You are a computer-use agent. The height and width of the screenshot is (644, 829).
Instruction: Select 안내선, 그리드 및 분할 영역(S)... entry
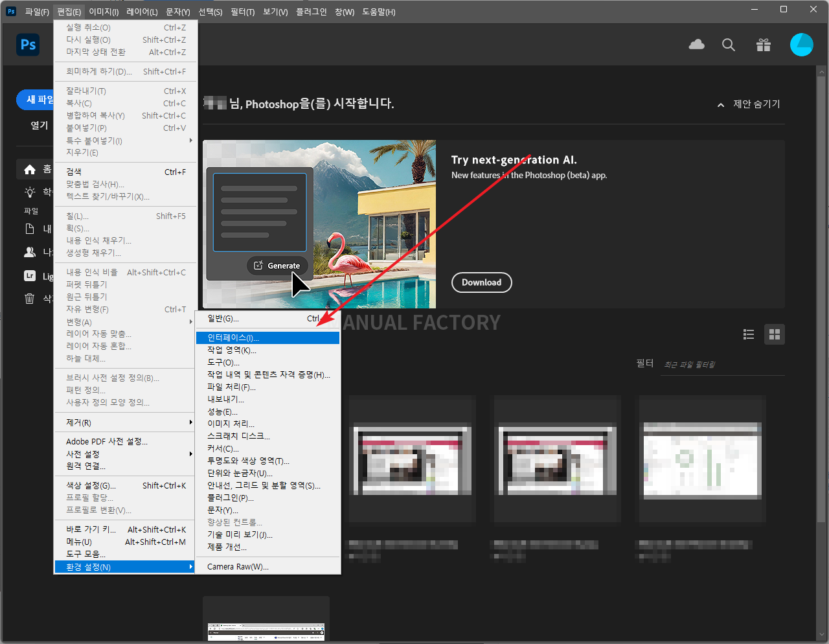pyautogui.click(x=268, y=485)
